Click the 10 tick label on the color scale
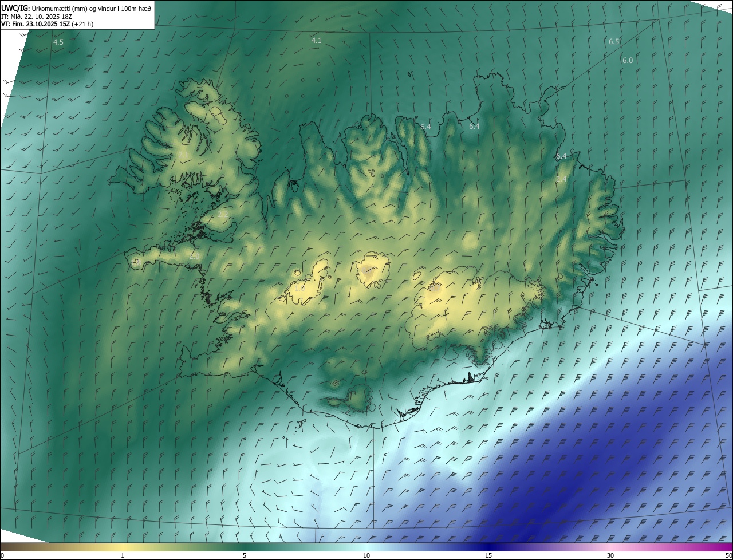The width and height of the screenshot is (733, 560). pos(366,555)
